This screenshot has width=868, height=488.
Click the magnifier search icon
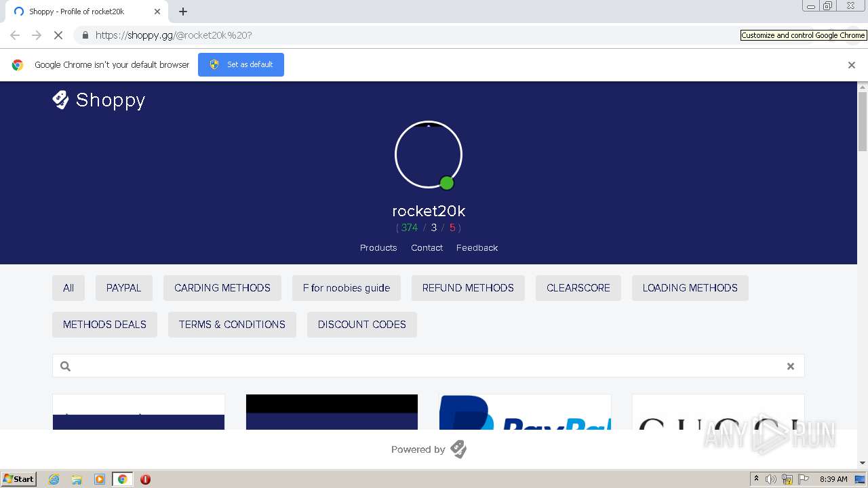pyautogui.click(x=66, y=366)
